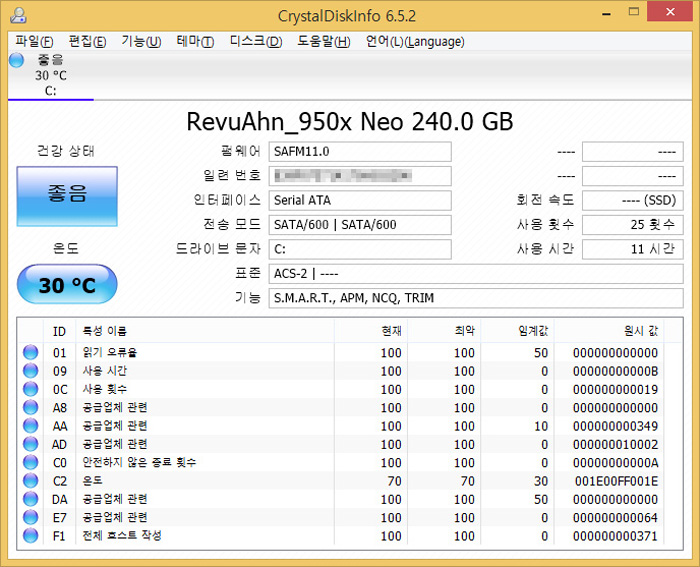Click status orb in the ID 0C row
700x567 pixels.
coord(30,389)
